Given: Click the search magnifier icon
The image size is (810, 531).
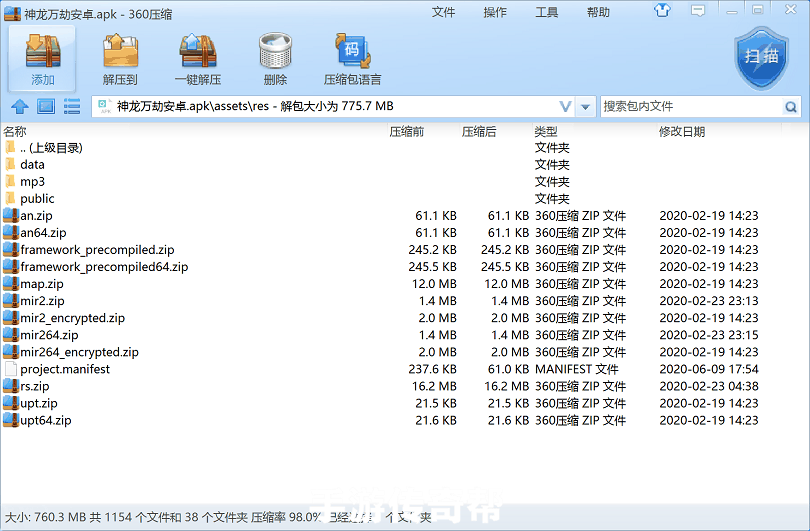Looking at the screenshot, I should (791, 106).
